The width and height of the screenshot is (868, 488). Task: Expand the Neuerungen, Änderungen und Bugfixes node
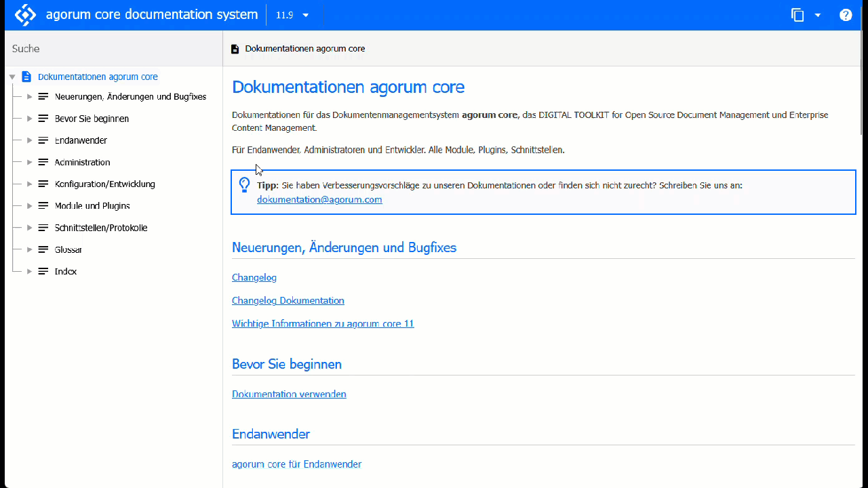(30, 97)
